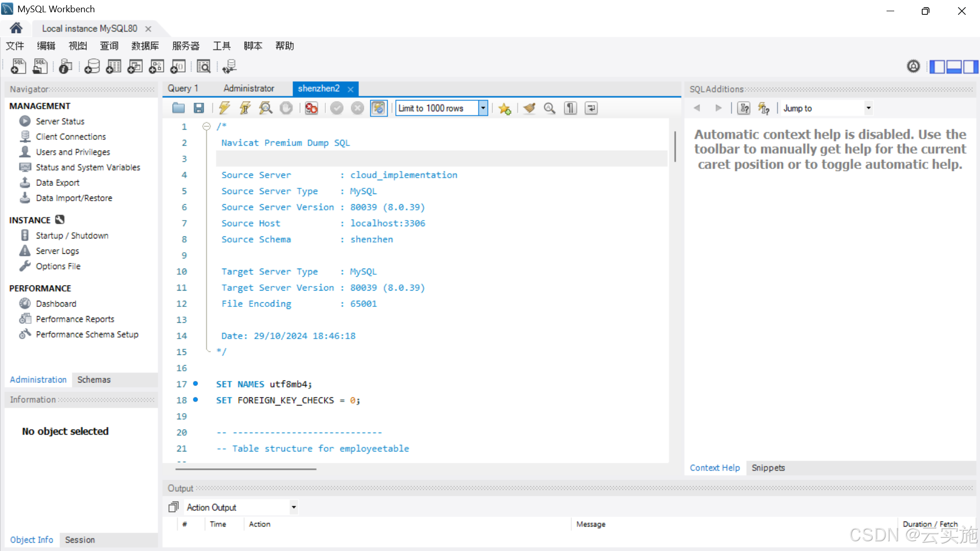This screenshot has width=980, height=551.
Task: Toggle the navigator sidebar panel
Action: [x=937, y=66]
